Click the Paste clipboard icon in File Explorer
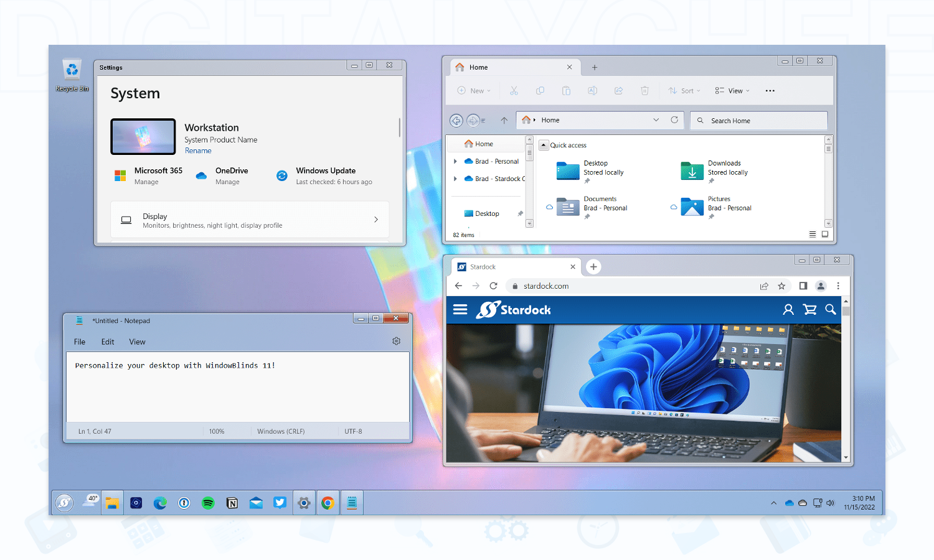934x560 pixels. click(x=566, y=91)
